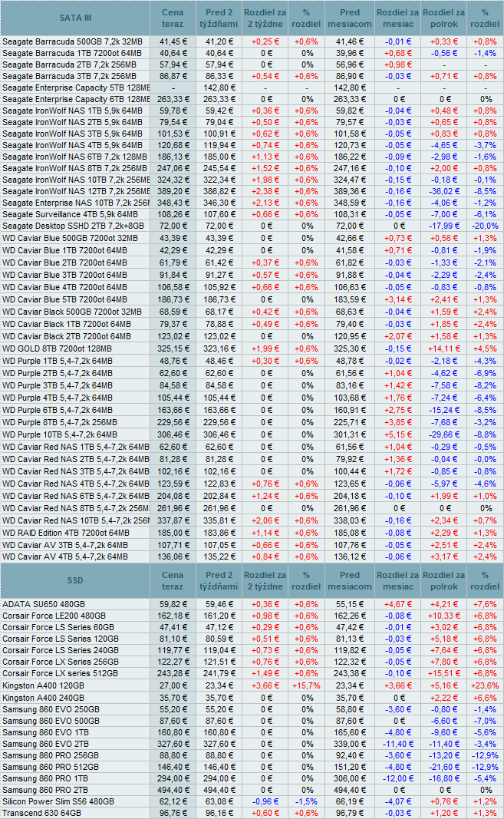Select the +15,7% value in Kingston A400 120GB row

[x=306, y=685]
